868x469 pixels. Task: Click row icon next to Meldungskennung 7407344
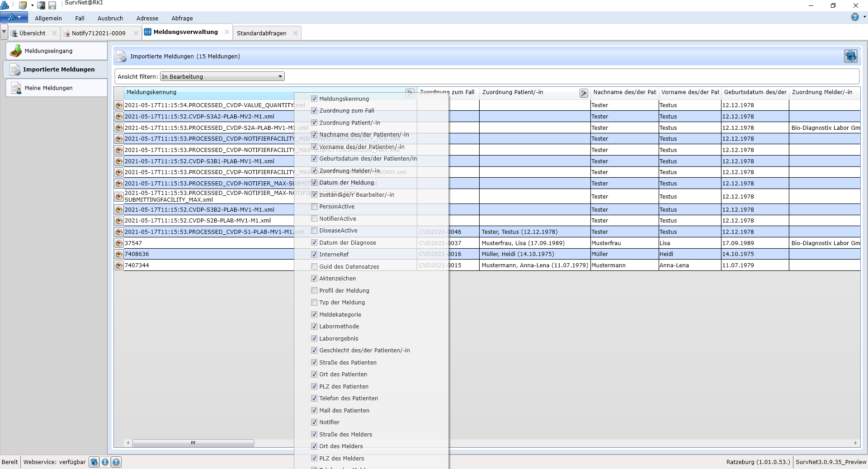[119, 265]
